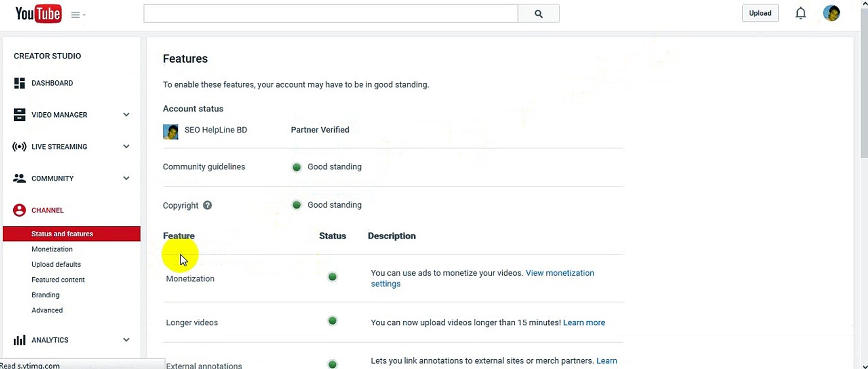Click the External annotations feature label
This screenshot has width=868, height=369.
204,365
